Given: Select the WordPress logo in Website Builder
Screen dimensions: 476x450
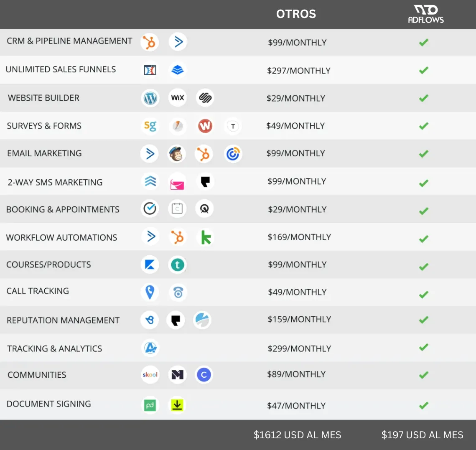Looking at the screenshot, I should click(x=150, y=98).
